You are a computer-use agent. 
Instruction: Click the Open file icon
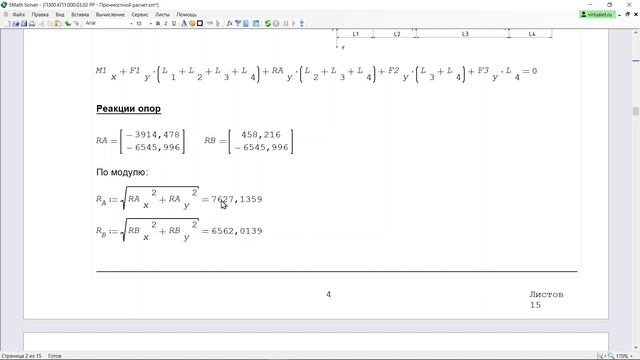[x=16, y=23]
